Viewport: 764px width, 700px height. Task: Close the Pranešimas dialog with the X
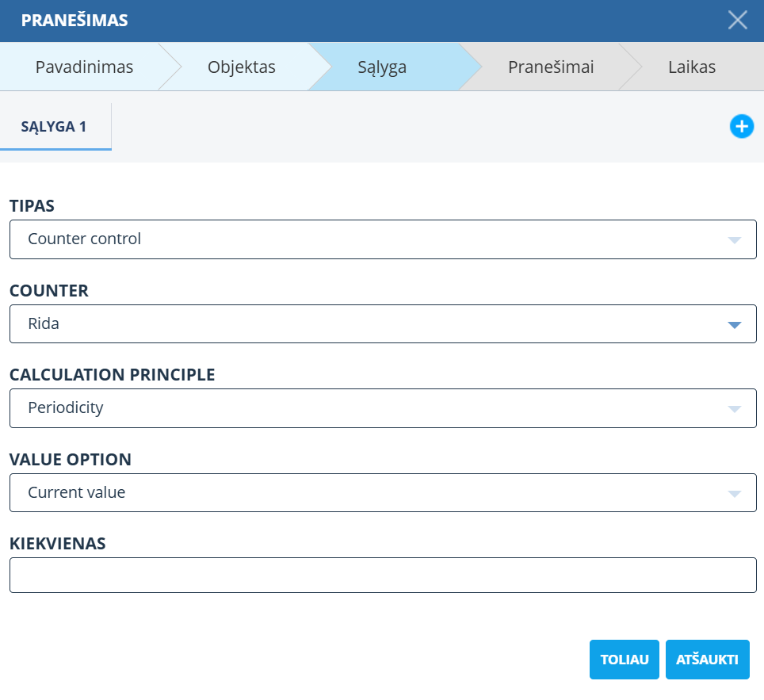737,21
